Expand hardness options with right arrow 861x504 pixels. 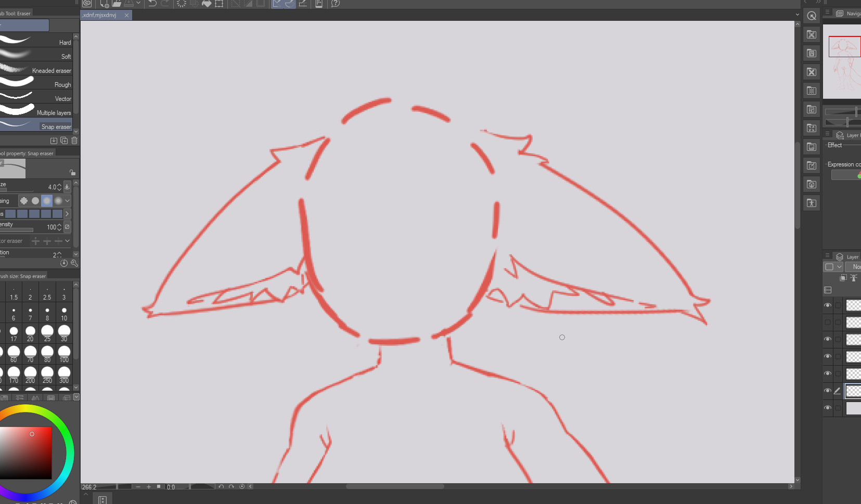(67, 214)
